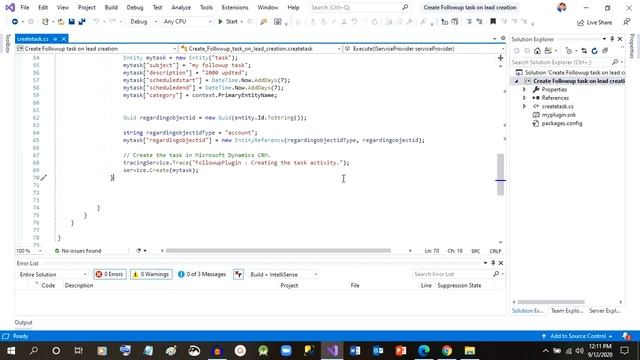Click the Send Feedback icon beside Live Share
Screen dimensions: 640x360
coord(627,22)
